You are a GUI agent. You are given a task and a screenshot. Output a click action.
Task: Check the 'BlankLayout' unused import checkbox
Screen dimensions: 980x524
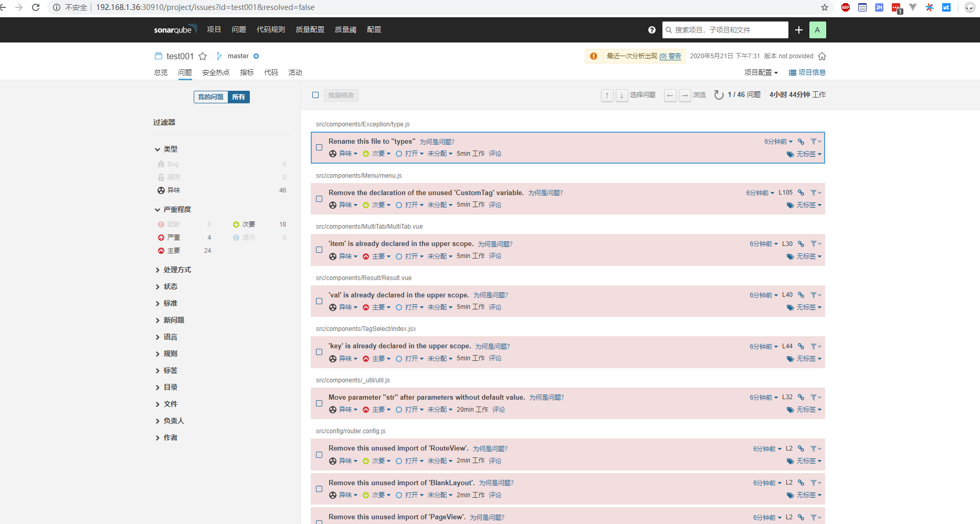click(x=319, y=489)
